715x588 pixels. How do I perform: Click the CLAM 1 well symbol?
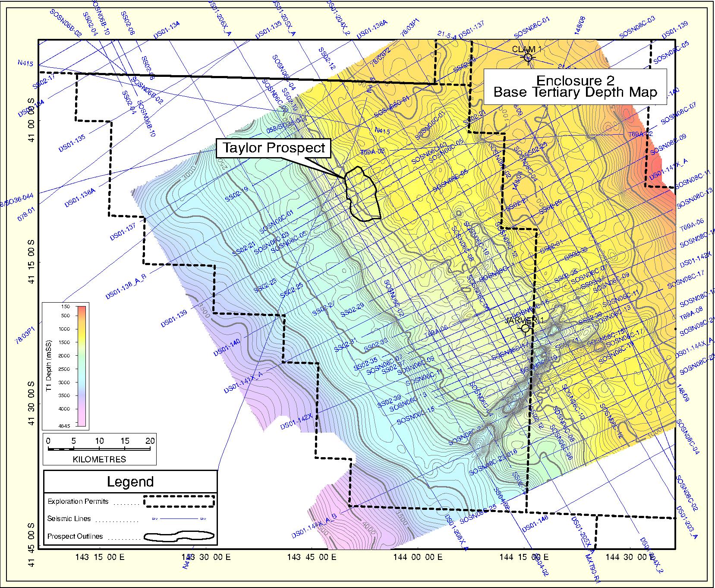click(x=528, y=58)
